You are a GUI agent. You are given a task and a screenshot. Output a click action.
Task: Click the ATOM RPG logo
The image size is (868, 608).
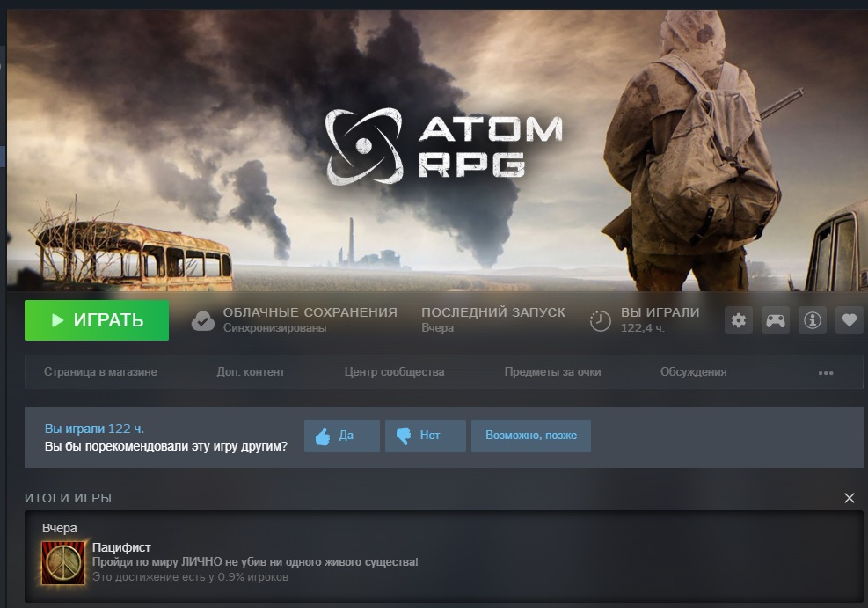pyautogui.click(x=443, y=146)
